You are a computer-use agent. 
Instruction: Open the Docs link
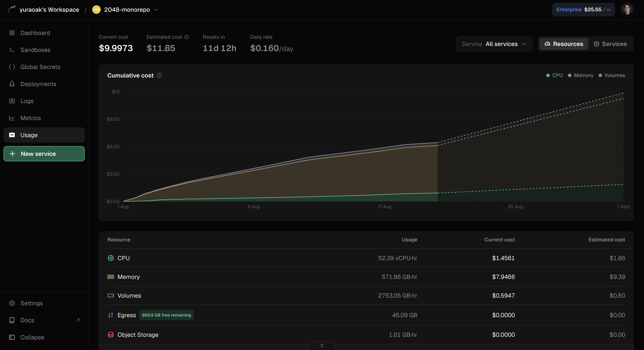(44, 320)
